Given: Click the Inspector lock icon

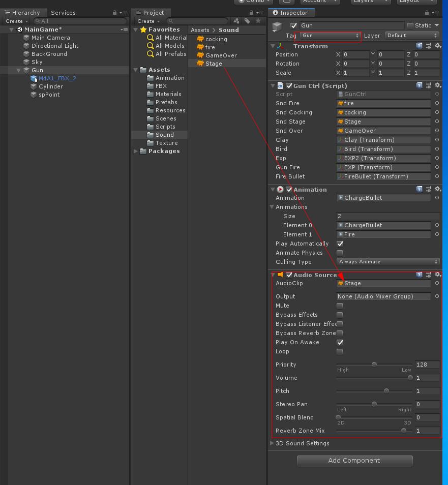Looking at the screenshot, I should [427, 13].
